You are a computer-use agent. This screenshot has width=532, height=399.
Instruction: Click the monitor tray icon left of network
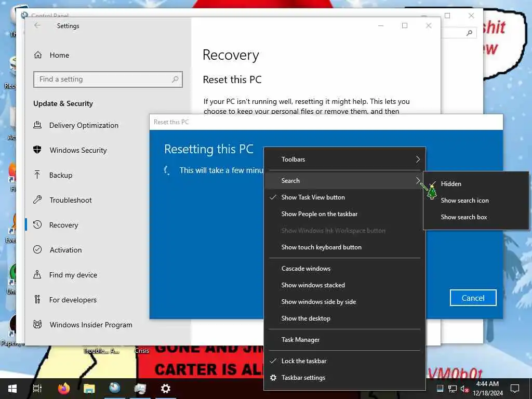pos(440,389)
